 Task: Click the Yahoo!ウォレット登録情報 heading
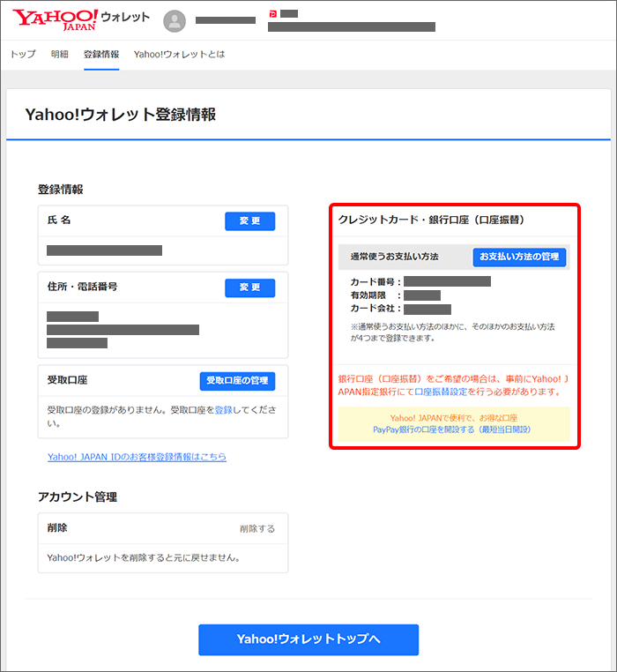(121, 115)
